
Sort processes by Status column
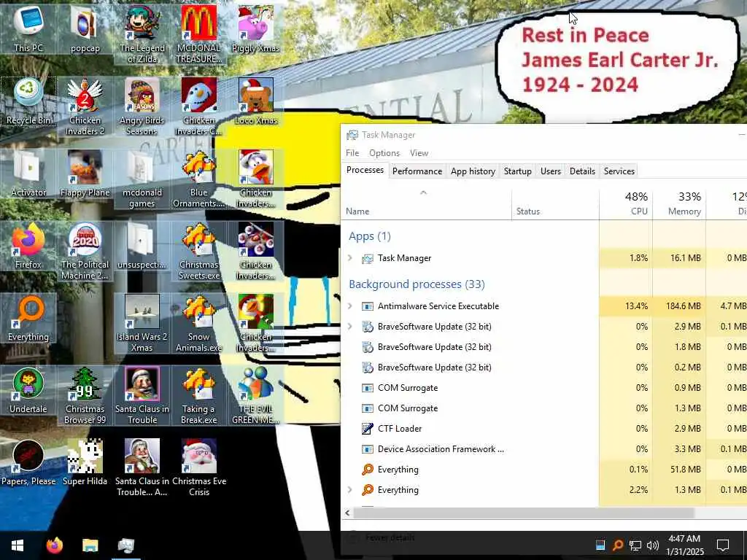[x=555, y=203]
